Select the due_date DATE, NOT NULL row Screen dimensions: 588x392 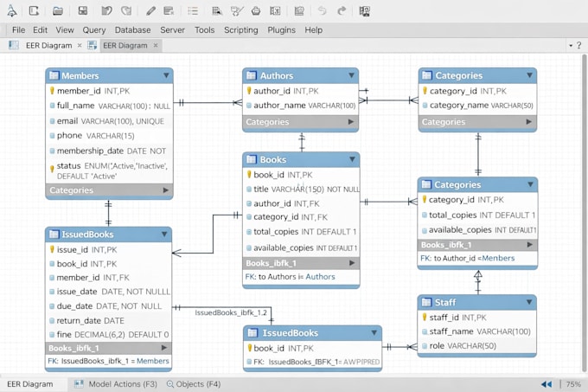click(108, 306)
